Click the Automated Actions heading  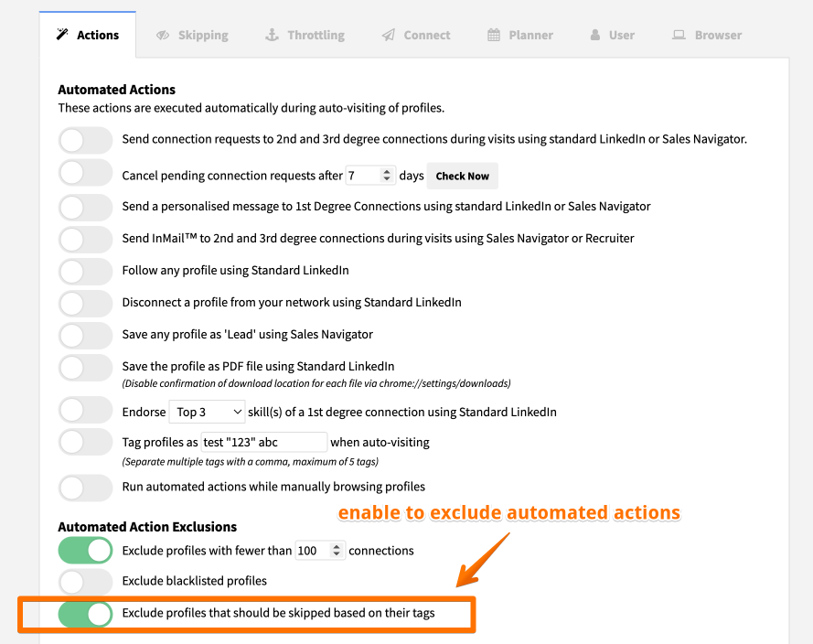[x=117, y=90]
